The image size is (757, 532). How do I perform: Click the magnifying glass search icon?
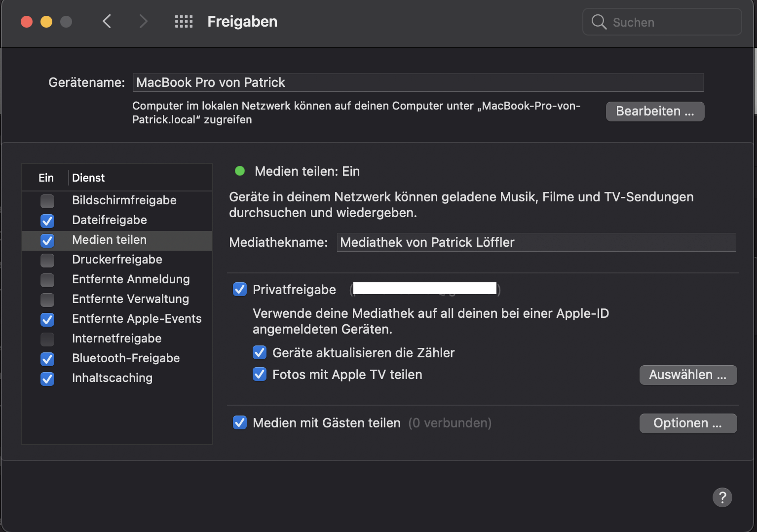(599, 22)
